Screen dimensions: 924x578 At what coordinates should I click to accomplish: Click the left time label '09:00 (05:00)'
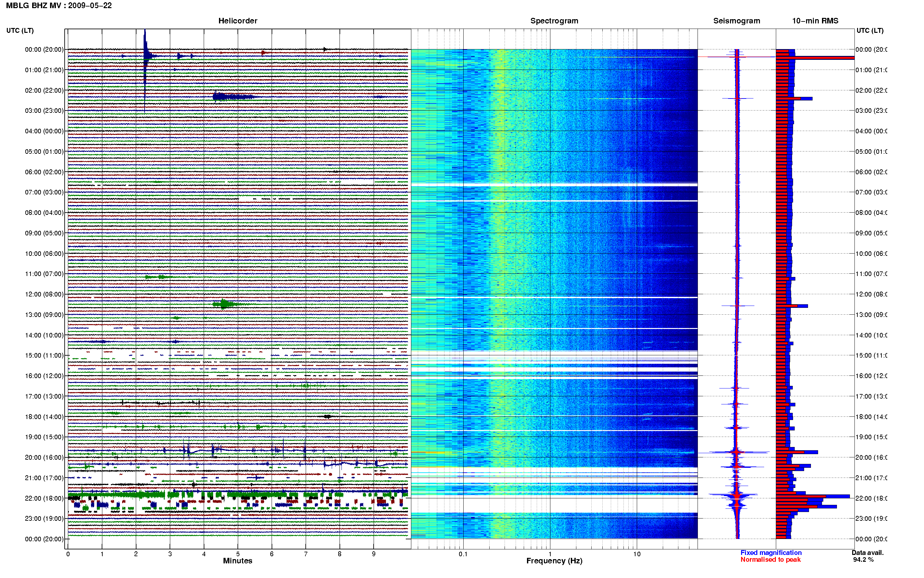point(44,233)
